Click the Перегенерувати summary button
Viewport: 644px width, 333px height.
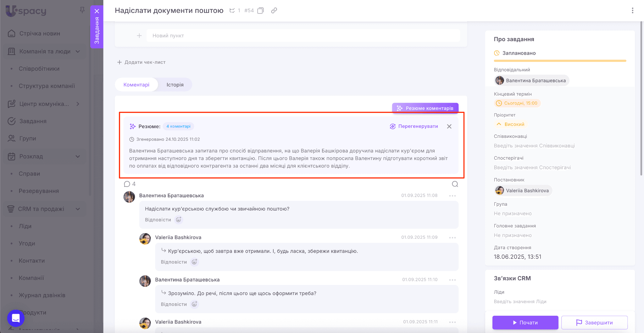[414, 126]
